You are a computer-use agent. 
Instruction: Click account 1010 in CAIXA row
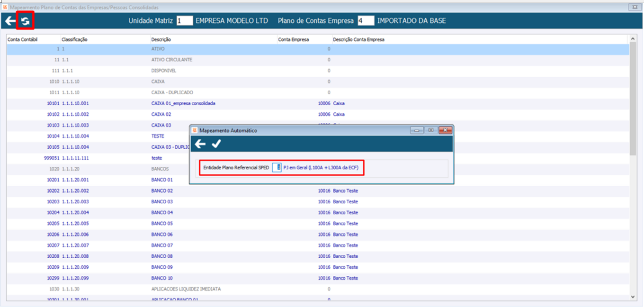pos(54,82)
